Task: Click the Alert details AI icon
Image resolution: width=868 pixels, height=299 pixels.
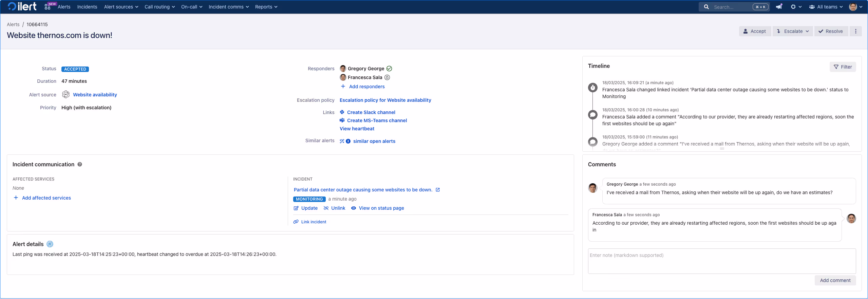Action: point(50,244)
